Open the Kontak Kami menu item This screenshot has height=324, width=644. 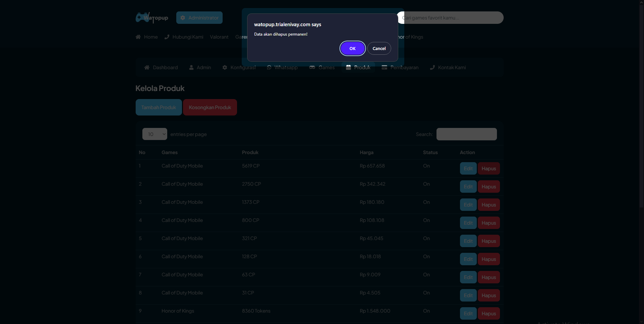[x=448, y=67]
